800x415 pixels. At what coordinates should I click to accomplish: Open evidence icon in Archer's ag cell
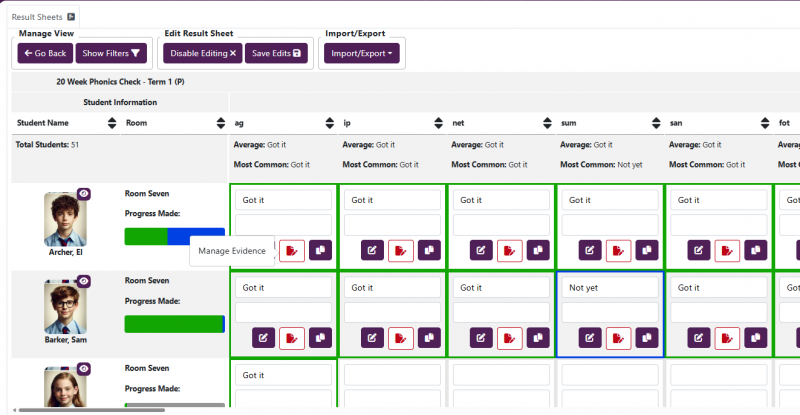click(x=292, y=250)
